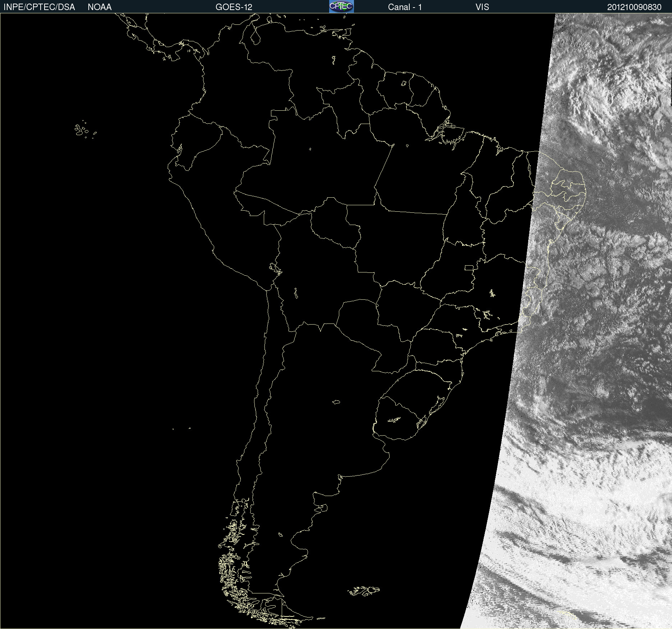Click the 'Canal - 1' label
The height and width of the screenshot is (629, 672).
(405, 7)
